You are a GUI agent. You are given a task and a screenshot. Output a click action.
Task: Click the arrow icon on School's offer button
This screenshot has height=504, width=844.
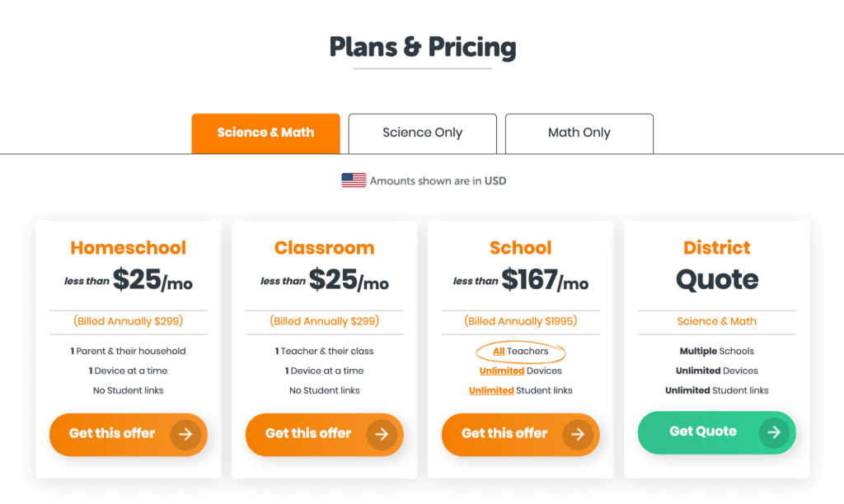578,435
